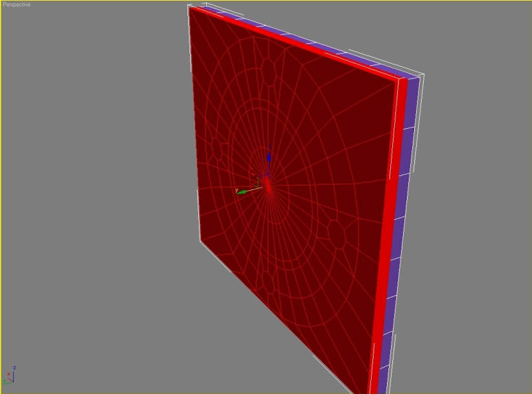This screenshot has width=532, height=394.
Task: Click the blue Z-axis gizmo arrow
Action: 269,157
